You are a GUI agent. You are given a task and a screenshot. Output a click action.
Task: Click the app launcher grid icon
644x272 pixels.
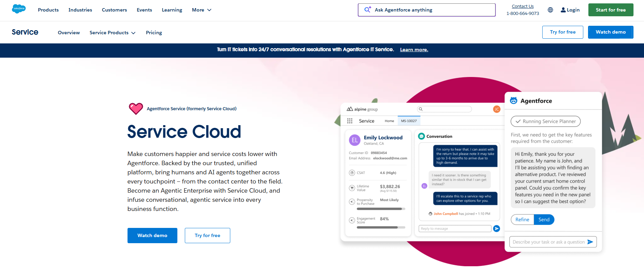click(350, 121)
